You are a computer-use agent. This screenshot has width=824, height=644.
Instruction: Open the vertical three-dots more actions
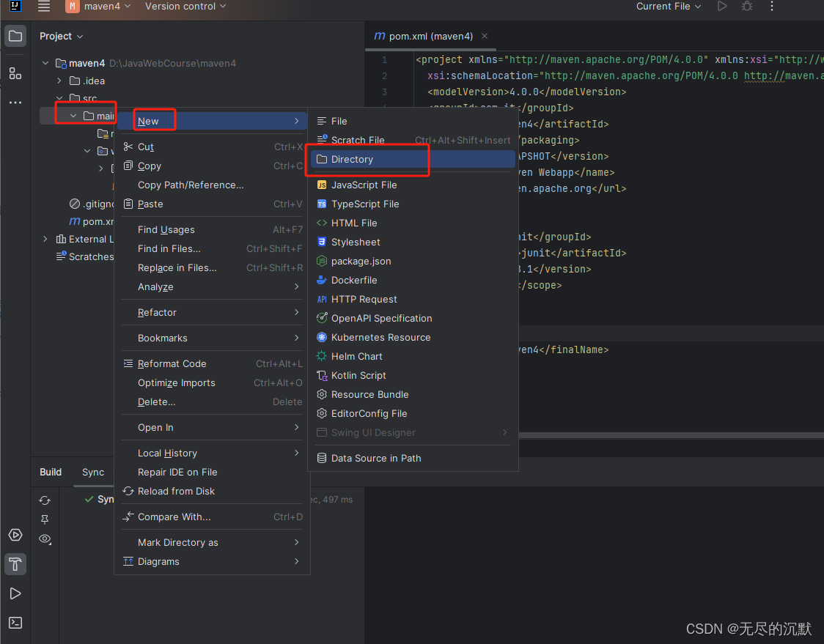(771, 7)
